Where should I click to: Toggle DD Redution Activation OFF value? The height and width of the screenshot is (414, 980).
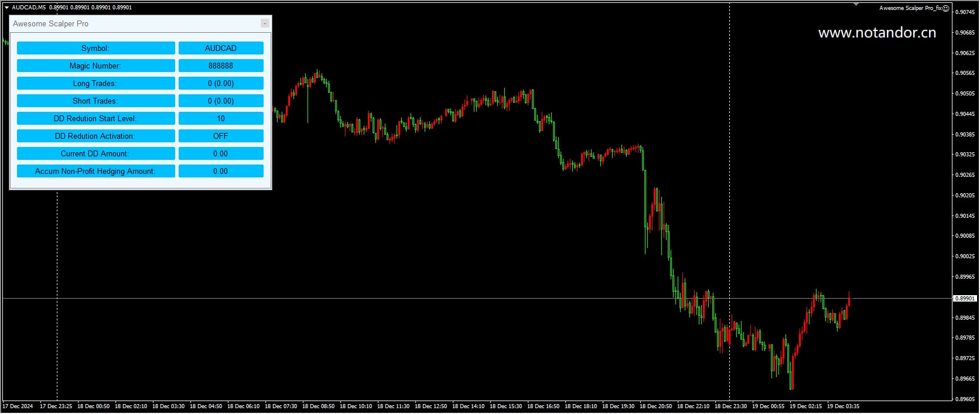[221, 136]
